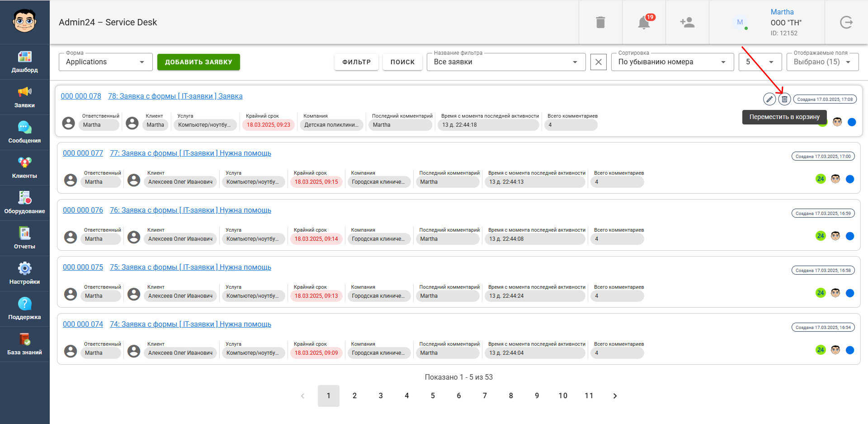This screenshot has width=868, height=424.
Task: Click the logout icon in top right
Action: (x=846, y=22)
